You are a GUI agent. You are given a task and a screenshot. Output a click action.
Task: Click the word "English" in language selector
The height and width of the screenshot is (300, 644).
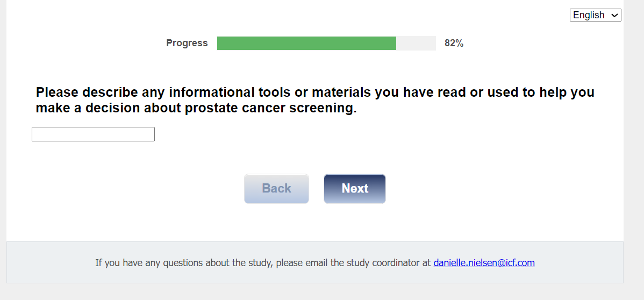(589, 15)
